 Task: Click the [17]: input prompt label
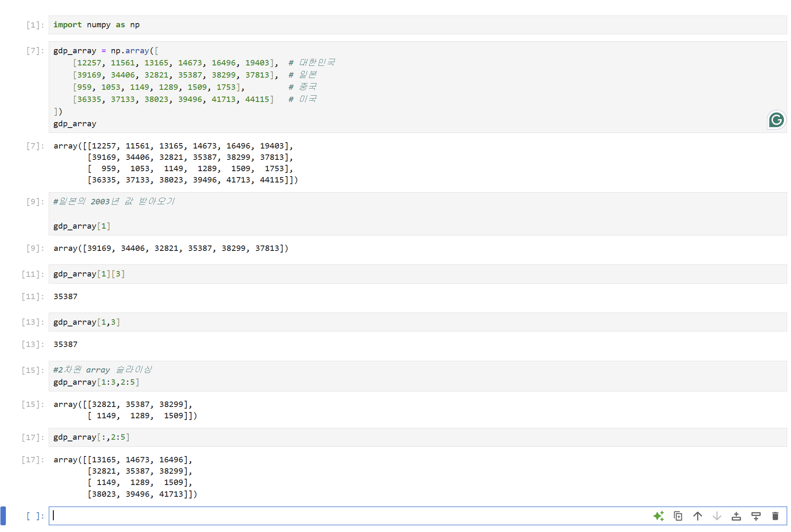[33, 438]
